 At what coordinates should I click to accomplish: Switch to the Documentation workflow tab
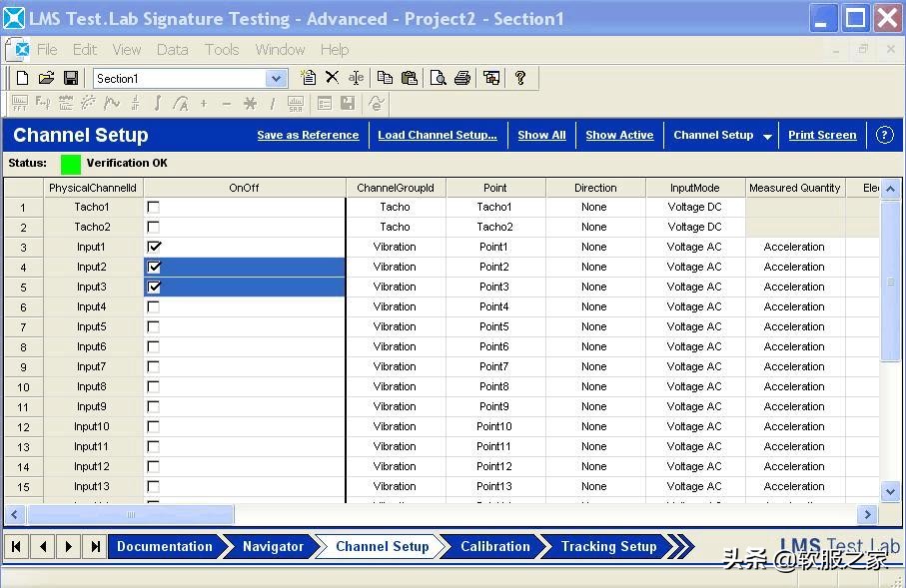click(x=165, y=546)
